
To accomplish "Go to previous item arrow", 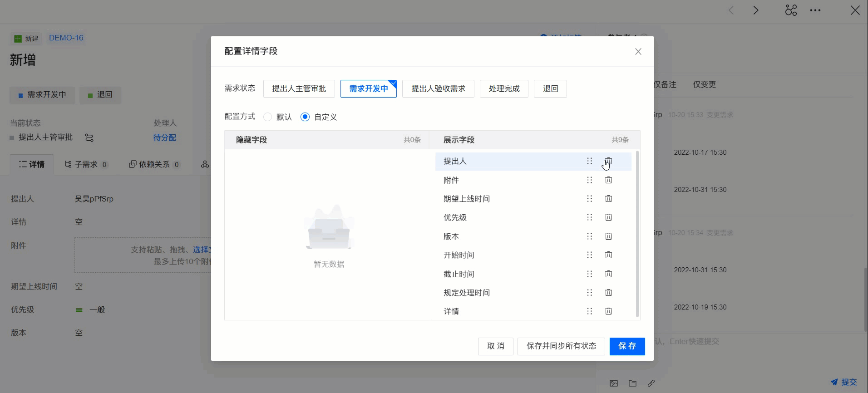I will 731,10.
